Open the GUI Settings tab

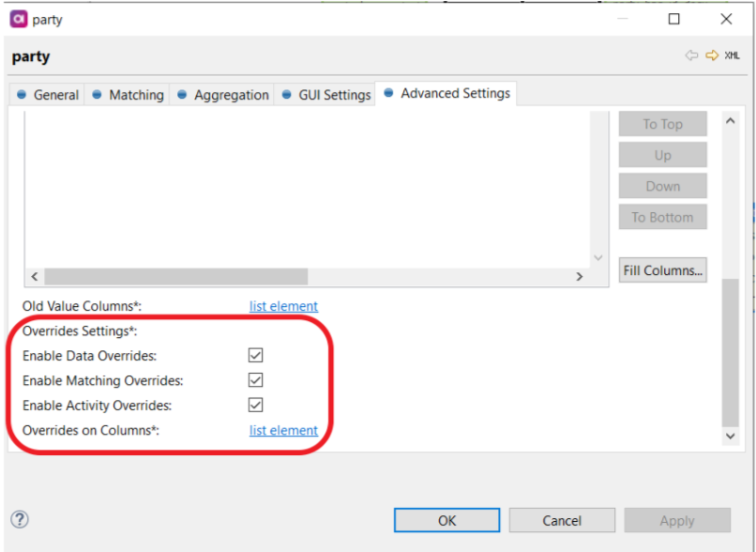[x=326, y=95]
